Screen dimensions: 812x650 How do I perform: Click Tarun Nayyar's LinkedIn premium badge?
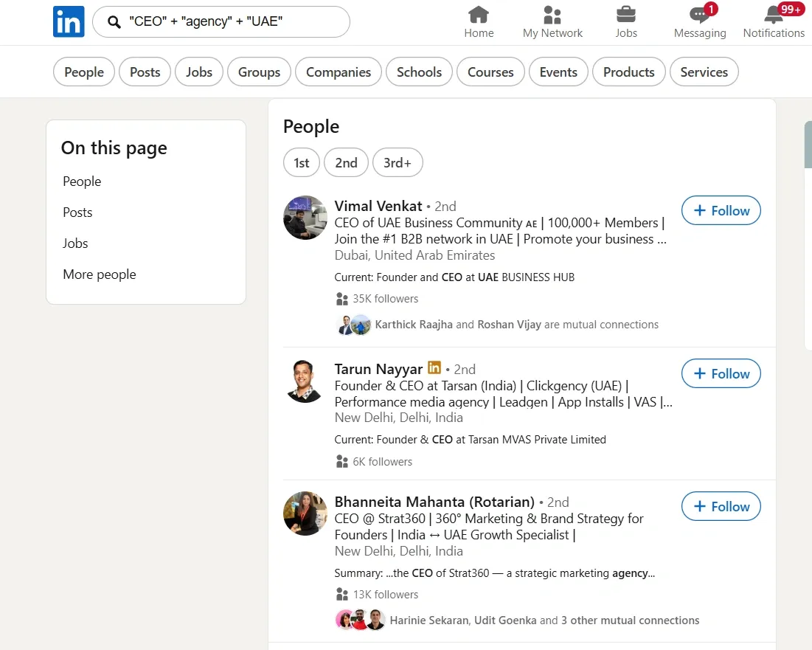(x=434, y=367)
